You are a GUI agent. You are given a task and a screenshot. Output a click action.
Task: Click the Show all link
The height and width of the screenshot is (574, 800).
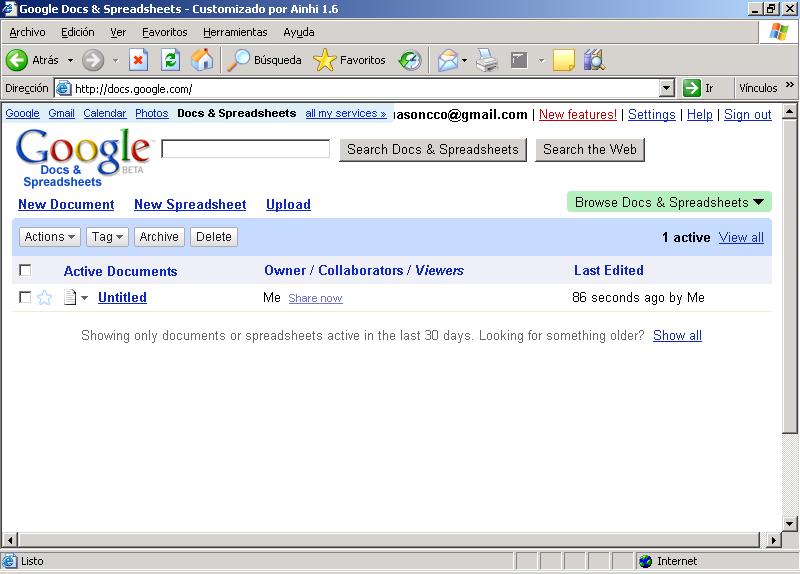[677, 336]
